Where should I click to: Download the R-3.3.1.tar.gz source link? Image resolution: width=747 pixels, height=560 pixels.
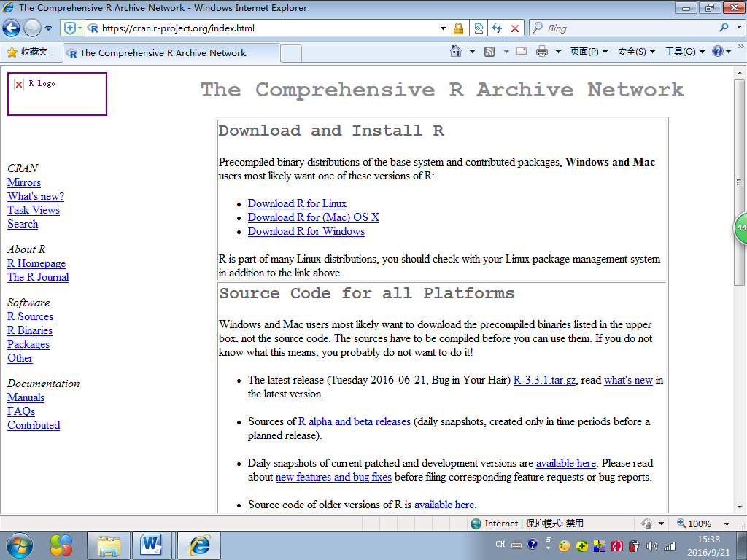(x=544, y=380)
